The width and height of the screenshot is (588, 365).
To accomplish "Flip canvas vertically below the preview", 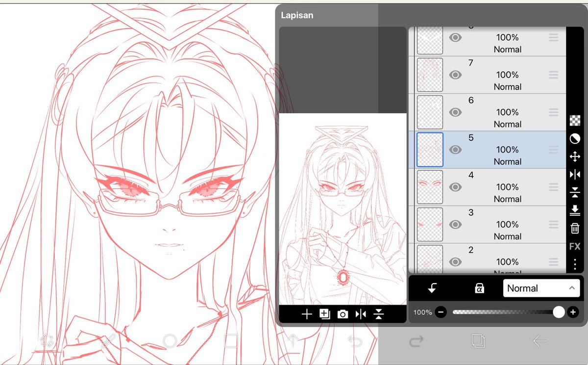I will 378,314.
